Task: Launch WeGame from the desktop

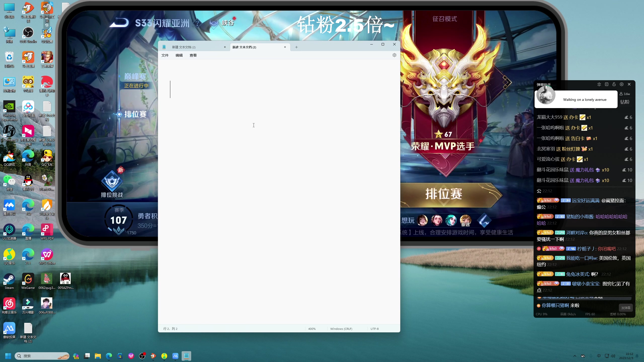Action: point(28,279)
